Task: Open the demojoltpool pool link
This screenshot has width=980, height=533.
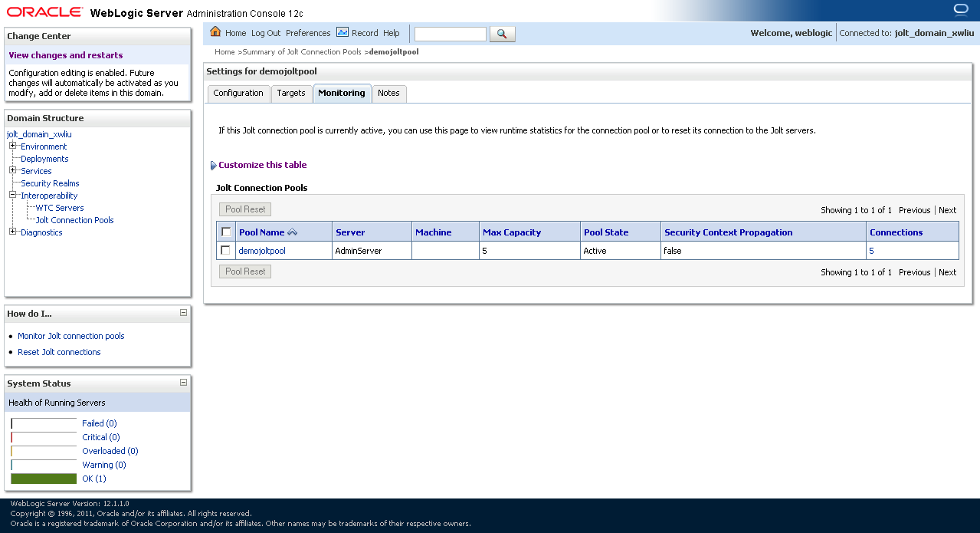Action: tap(262, 251)
